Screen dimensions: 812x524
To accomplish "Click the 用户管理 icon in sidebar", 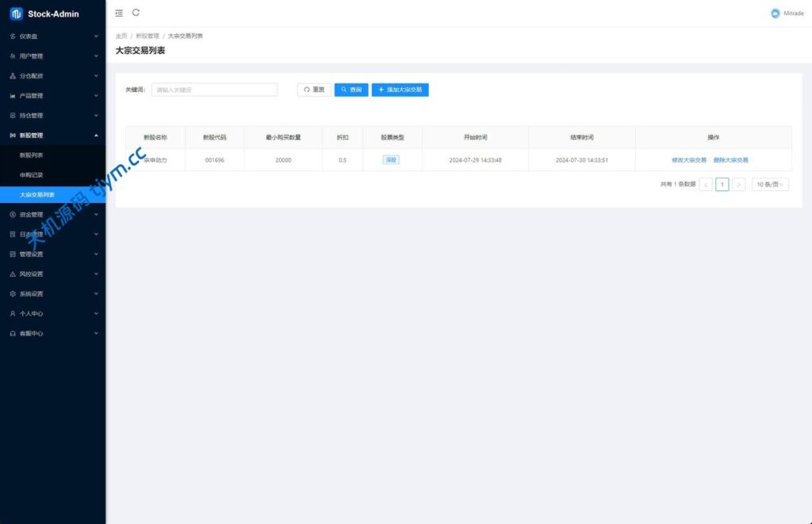I will click(x=13, y=56).
